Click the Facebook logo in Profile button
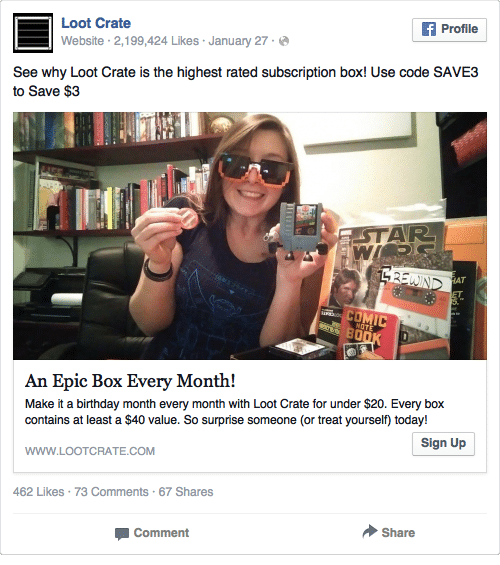Viewport: 500px width, 565px height. 429,29
